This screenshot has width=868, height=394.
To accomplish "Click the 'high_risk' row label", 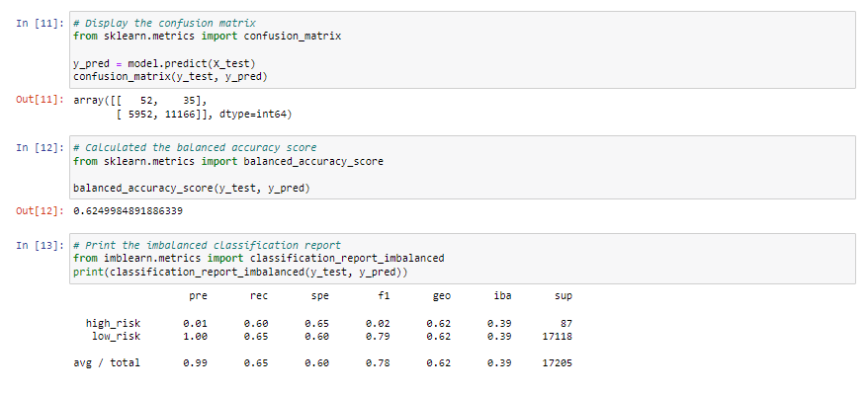I will click(113, 323).
